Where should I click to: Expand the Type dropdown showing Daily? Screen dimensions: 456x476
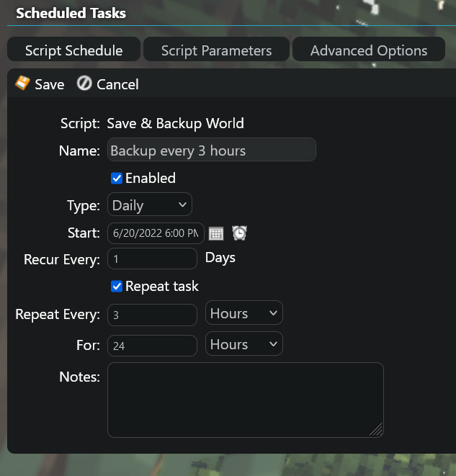[x=150, y=206]
